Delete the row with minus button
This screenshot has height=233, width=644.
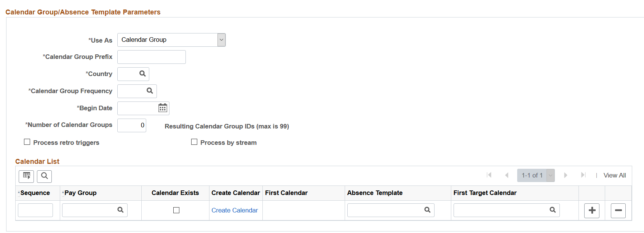tap(618, 210)
